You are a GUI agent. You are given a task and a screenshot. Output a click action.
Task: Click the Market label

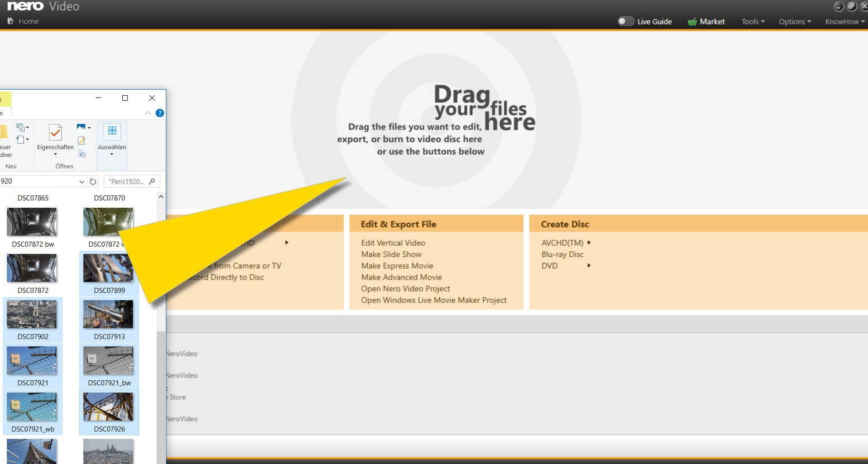click(712, 22)
